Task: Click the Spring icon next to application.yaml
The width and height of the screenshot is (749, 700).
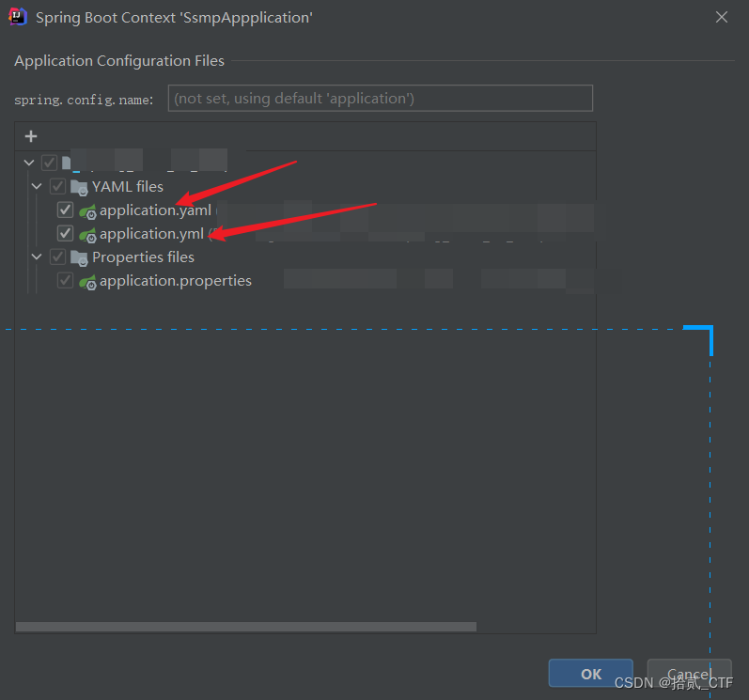Action: tap(87, 211)
